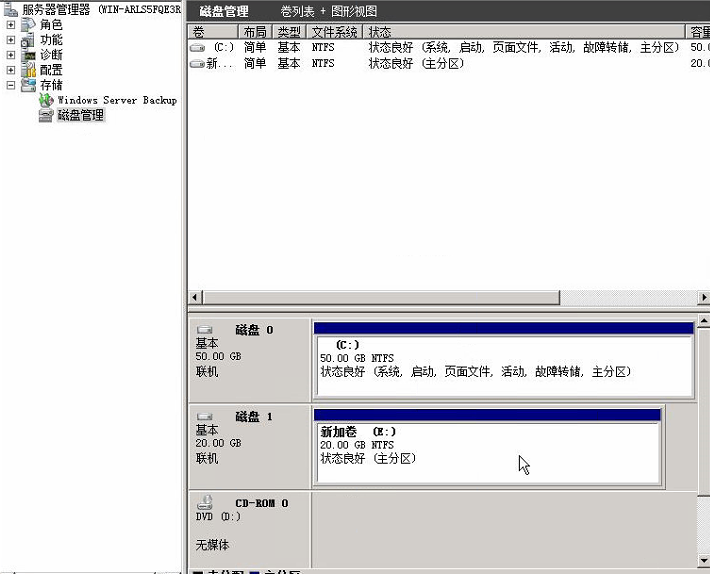The height and width of the screenshot is (574, 710).
Task: Click the 诊断 (Diagnostics) node icon
Action: (x=28, y=55)
